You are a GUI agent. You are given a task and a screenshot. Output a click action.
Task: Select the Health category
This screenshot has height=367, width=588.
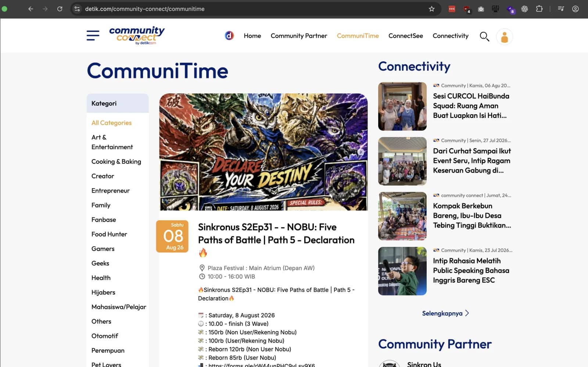(x=101, y=278)
